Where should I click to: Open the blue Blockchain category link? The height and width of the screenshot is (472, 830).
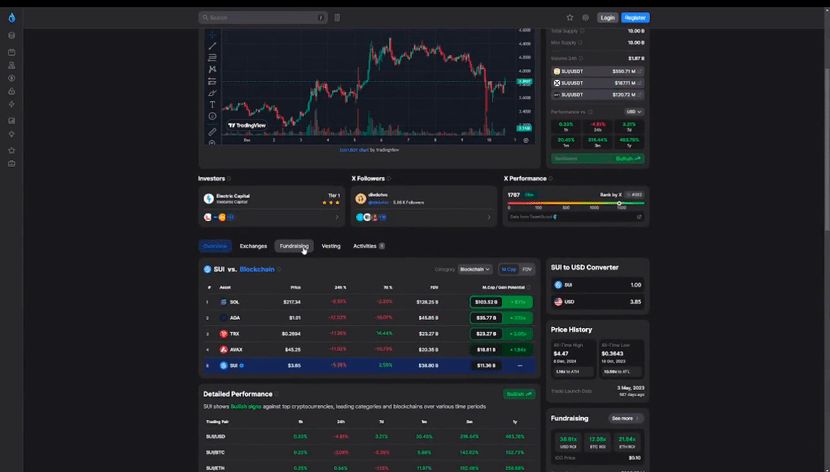(257, 269)
